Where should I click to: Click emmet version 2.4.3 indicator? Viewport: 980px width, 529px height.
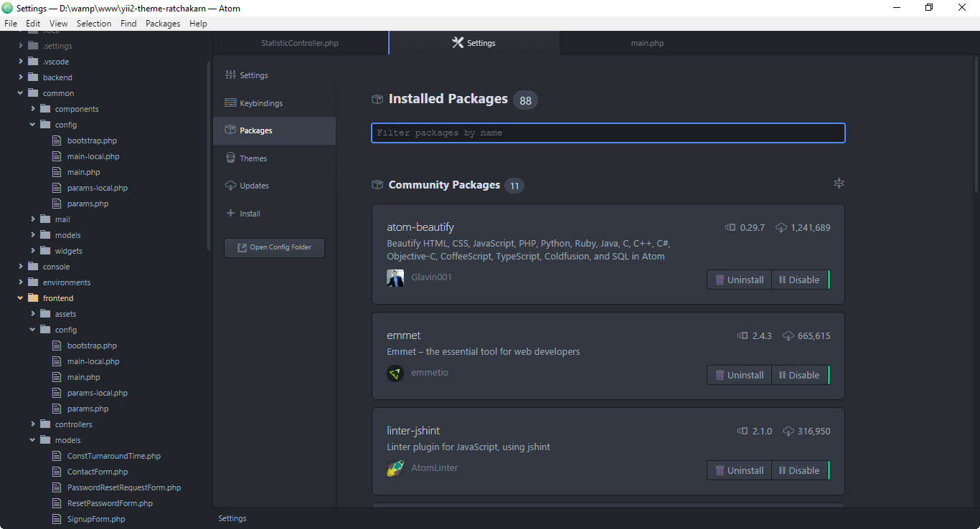[x=754, y=335]
